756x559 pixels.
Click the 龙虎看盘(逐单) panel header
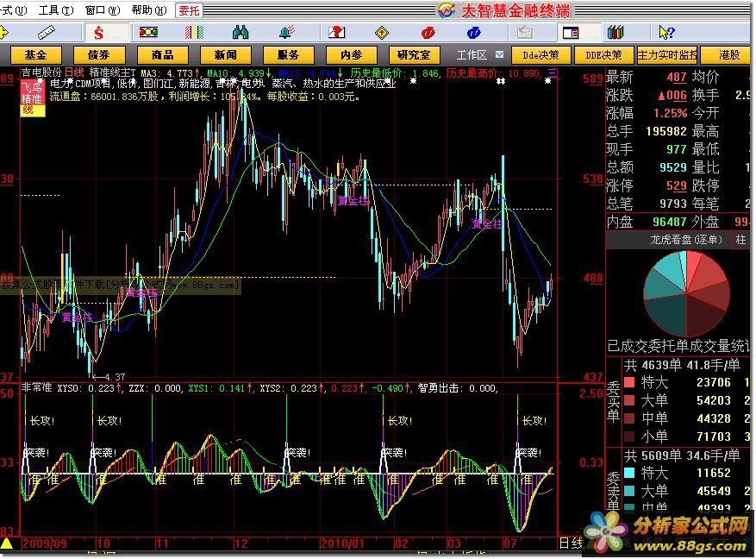pos(686,240)
